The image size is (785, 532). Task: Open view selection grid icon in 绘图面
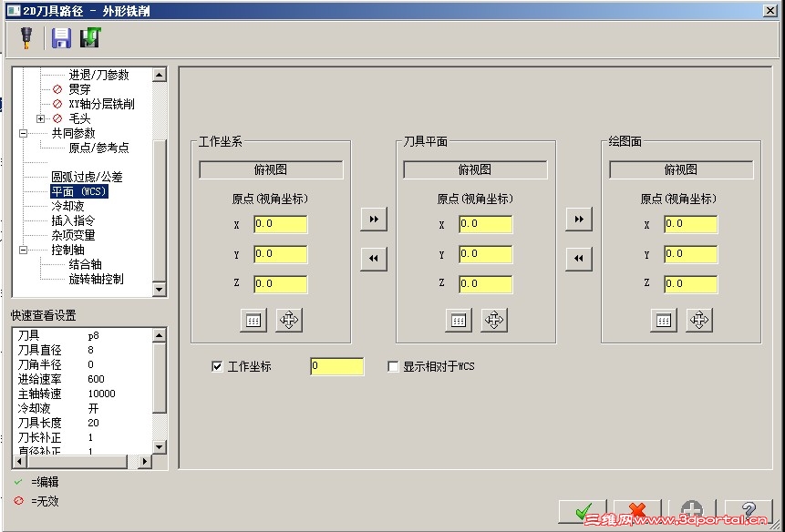click(664, 320)
